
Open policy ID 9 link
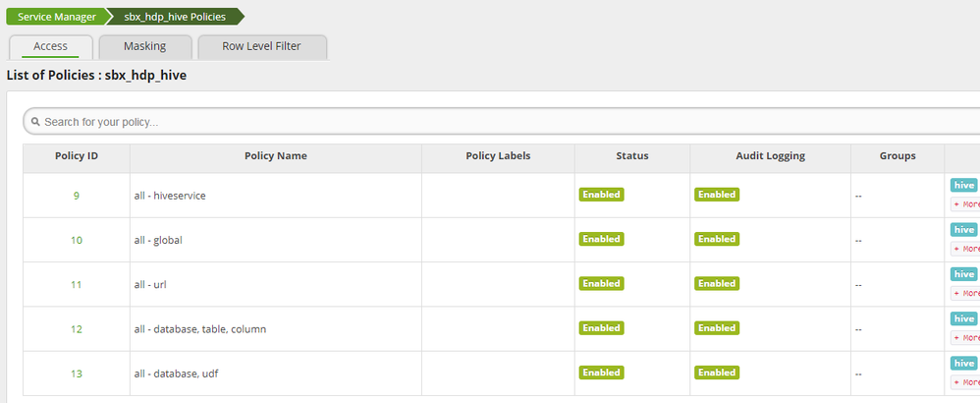tap(77, 195)
